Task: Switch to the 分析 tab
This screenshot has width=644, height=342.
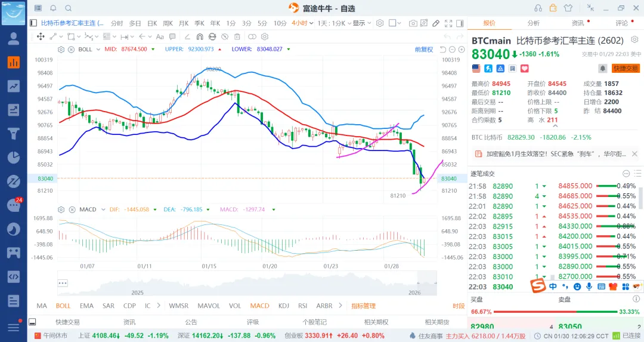Action: [x=533, y=23]
